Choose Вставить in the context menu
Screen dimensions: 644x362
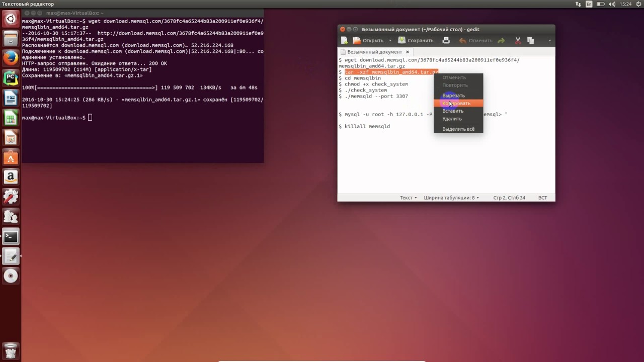pyautogui.click(x=458, y=111)
